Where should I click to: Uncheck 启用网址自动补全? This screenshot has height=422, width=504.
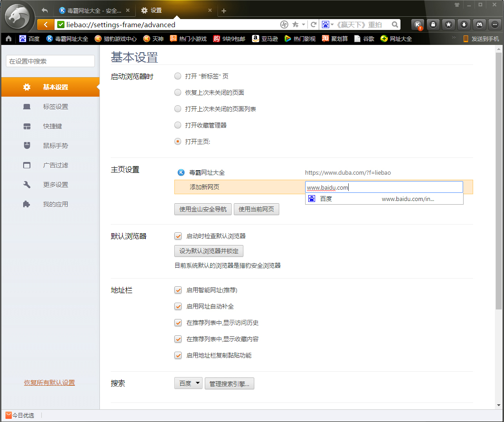point(178,306)
